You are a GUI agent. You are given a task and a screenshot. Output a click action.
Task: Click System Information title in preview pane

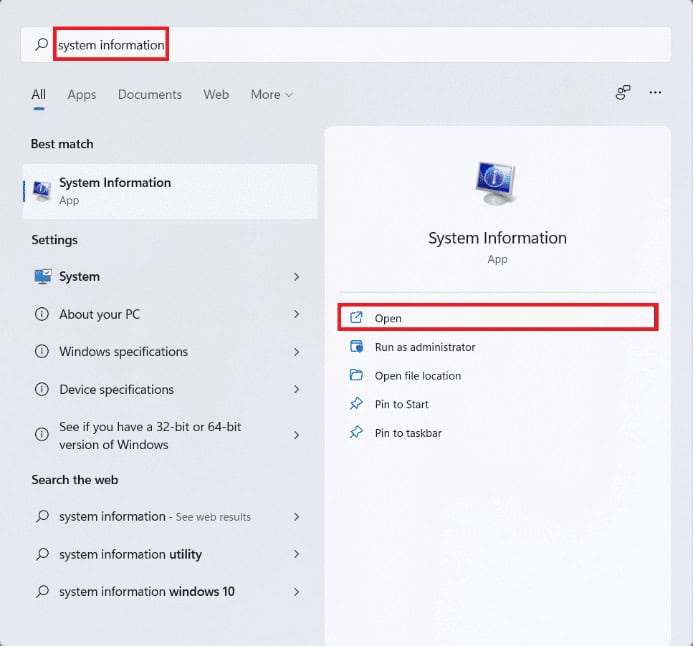click(x=497, y=238)
